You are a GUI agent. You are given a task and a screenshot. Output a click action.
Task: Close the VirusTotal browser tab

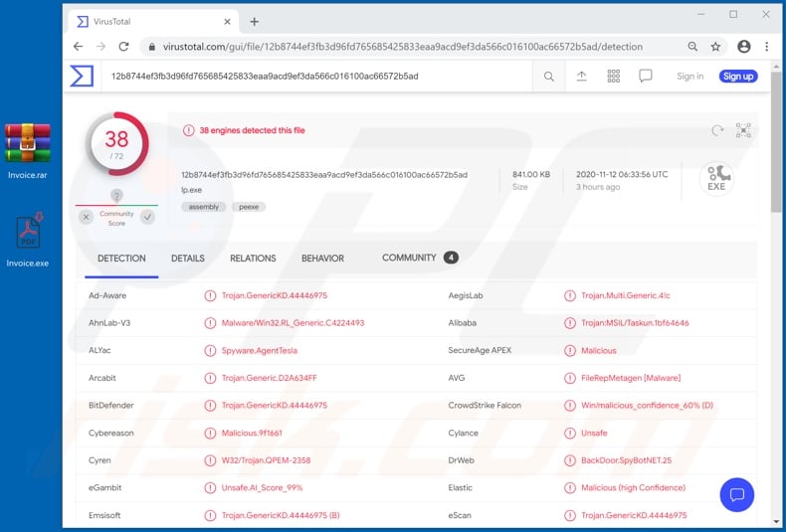(227, 22)
